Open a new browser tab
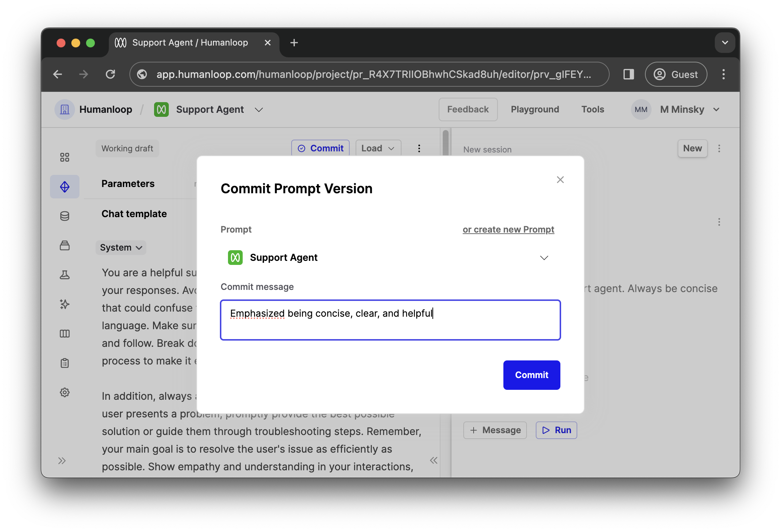Image resolution: width=781 pixels, height=532 pixels. point(294,43)
